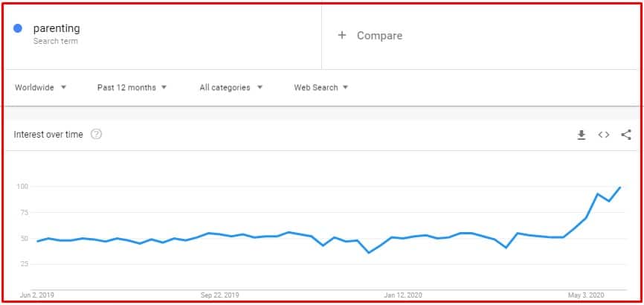Viewport: 644px width, 305px height.
Task: Open the Past 12 months dropdown
Action: 132,88
